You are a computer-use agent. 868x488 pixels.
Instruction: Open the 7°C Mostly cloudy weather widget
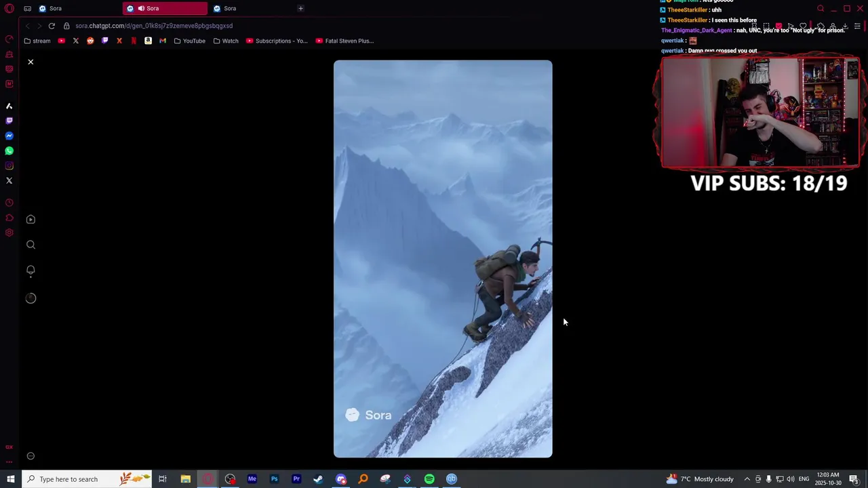pyautogui.click(x=701, y=479)
